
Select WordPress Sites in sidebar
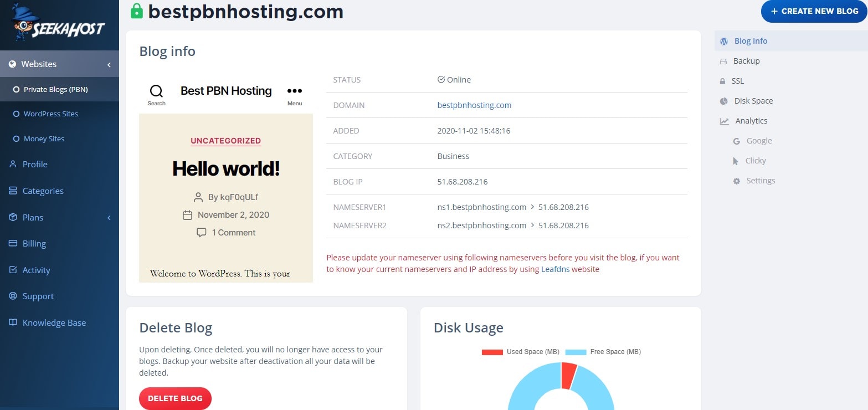coord(50,114)
